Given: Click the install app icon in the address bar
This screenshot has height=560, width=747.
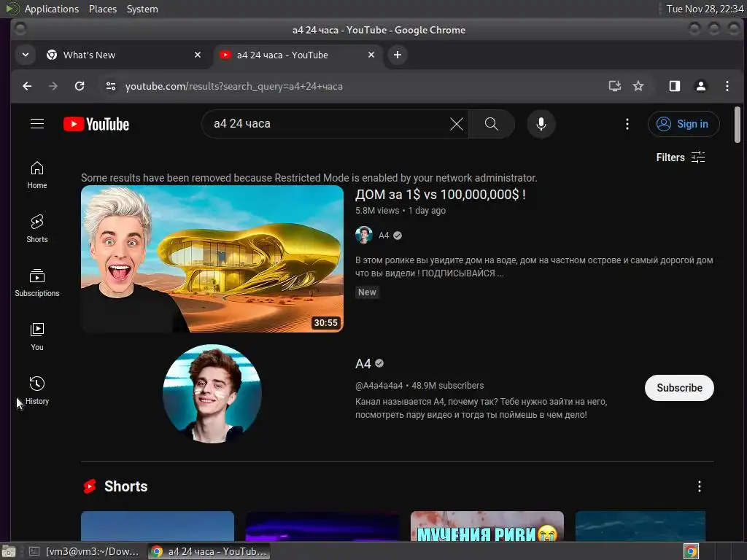Looking at the screenshot, I should pyautogui.click(x=614, y=86).
